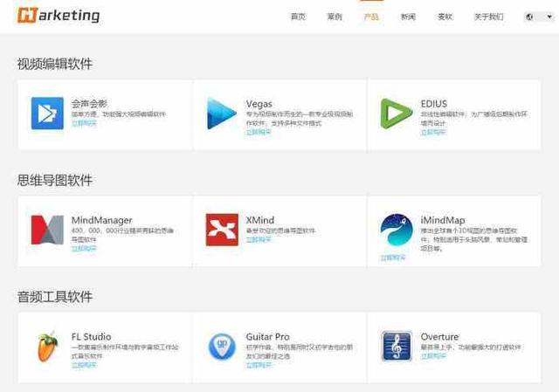Click the EDIUS green play icon
The width and height of the screenshot is (559, 392).
pos(396,113)
